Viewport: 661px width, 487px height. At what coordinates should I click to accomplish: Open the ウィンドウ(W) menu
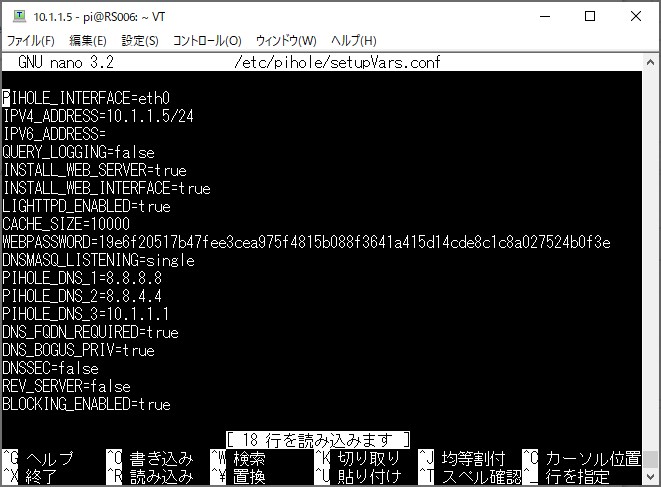(x=286, y=40)
